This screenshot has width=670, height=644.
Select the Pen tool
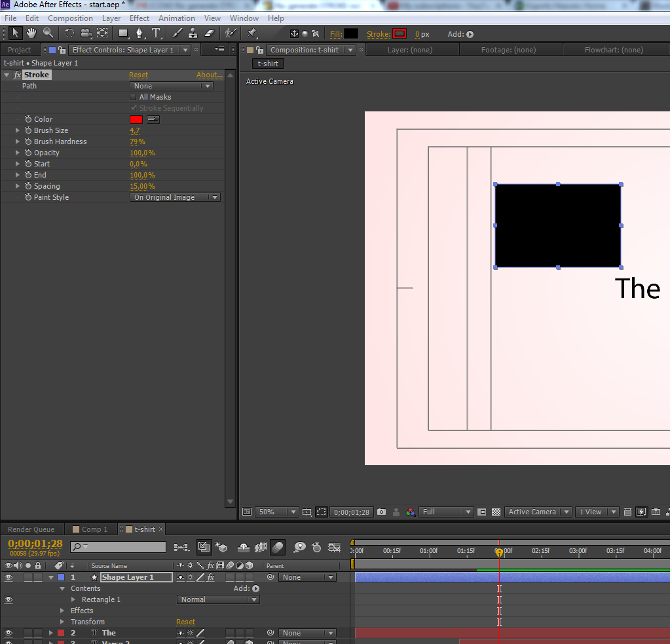(140, 33)
